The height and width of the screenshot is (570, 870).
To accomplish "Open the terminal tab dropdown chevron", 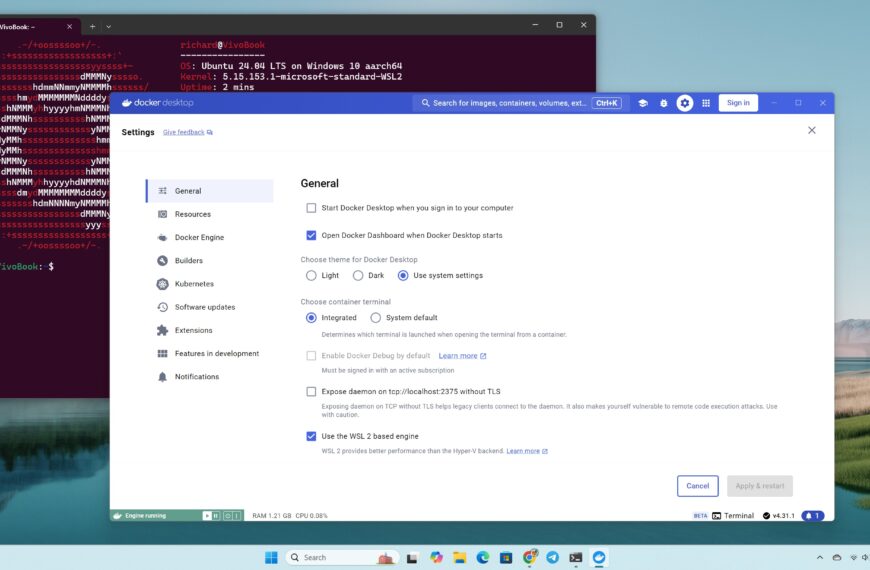I will click(109, 26).
